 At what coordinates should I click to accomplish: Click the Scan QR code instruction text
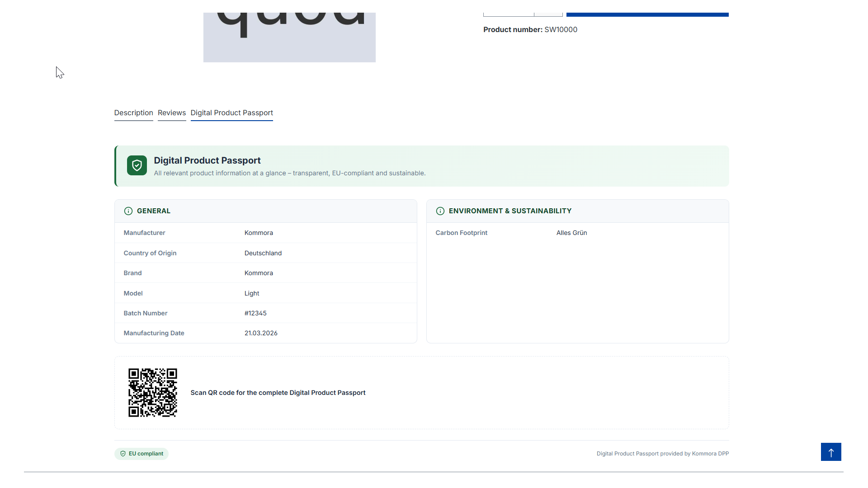click(x=278, y=393)
